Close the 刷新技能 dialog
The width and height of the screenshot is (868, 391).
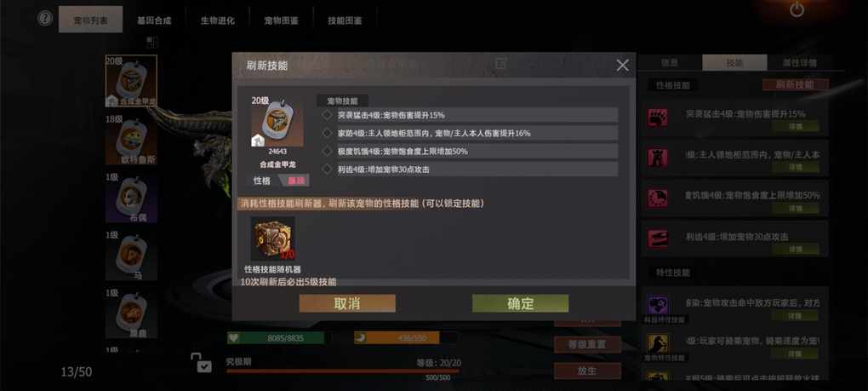point(623,66)
